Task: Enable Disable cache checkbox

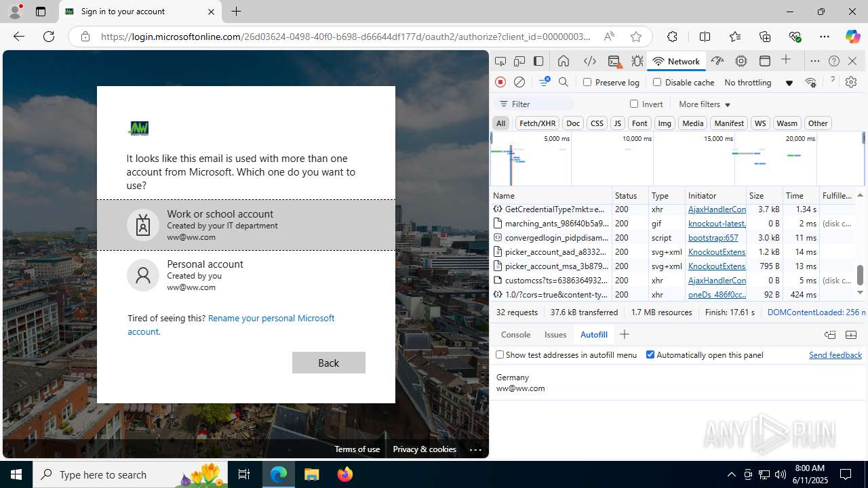Action: tap(657, 82)
